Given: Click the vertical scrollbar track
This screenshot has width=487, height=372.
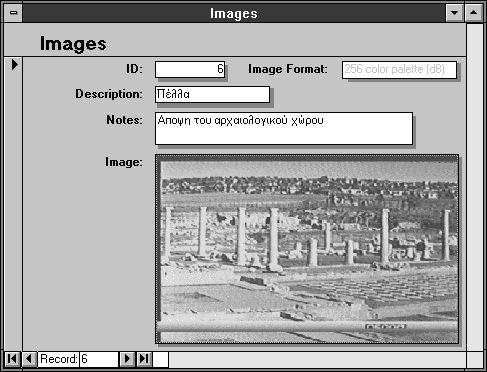Looking at the screenshot, I should pos(475,187).
